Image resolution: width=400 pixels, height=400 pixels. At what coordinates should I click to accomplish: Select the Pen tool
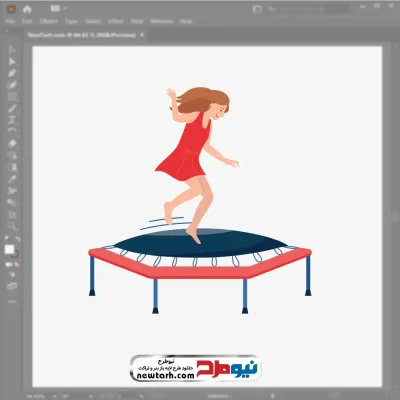pos(12,73)
